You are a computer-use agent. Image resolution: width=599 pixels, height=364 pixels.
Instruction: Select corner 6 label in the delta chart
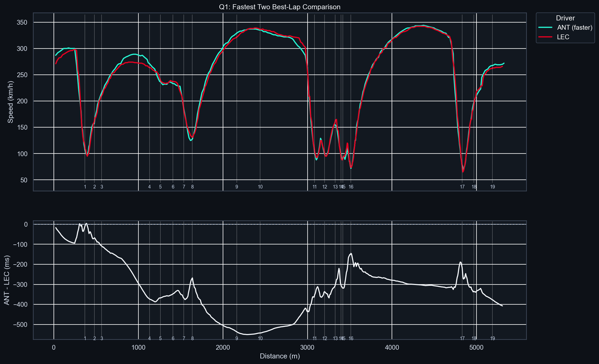(x=173, y=339)
